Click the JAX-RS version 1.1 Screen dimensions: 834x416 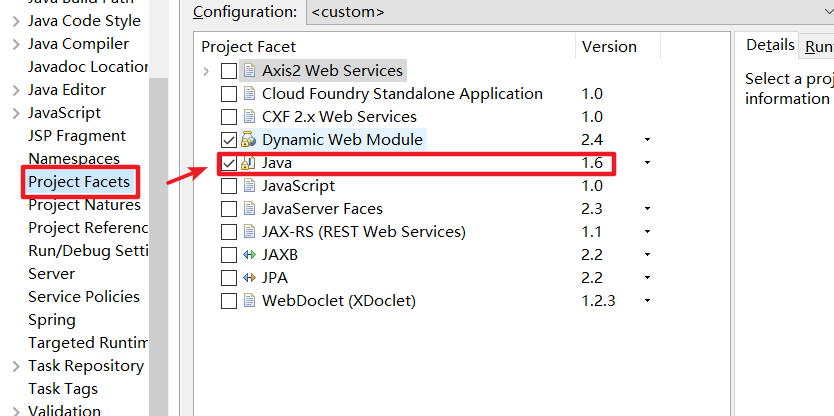pos(591,232)
